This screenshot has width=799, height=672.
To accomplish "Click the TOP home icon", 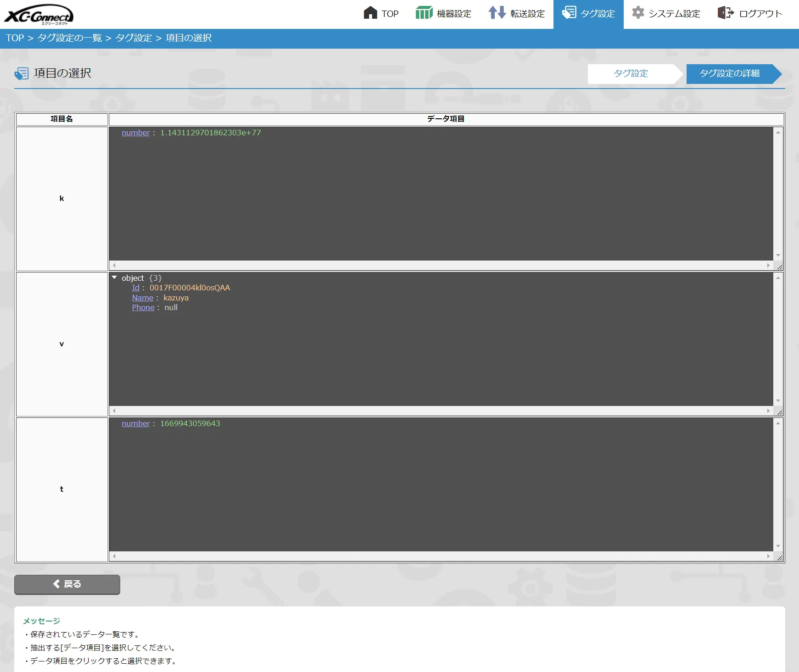I will 370,13.
